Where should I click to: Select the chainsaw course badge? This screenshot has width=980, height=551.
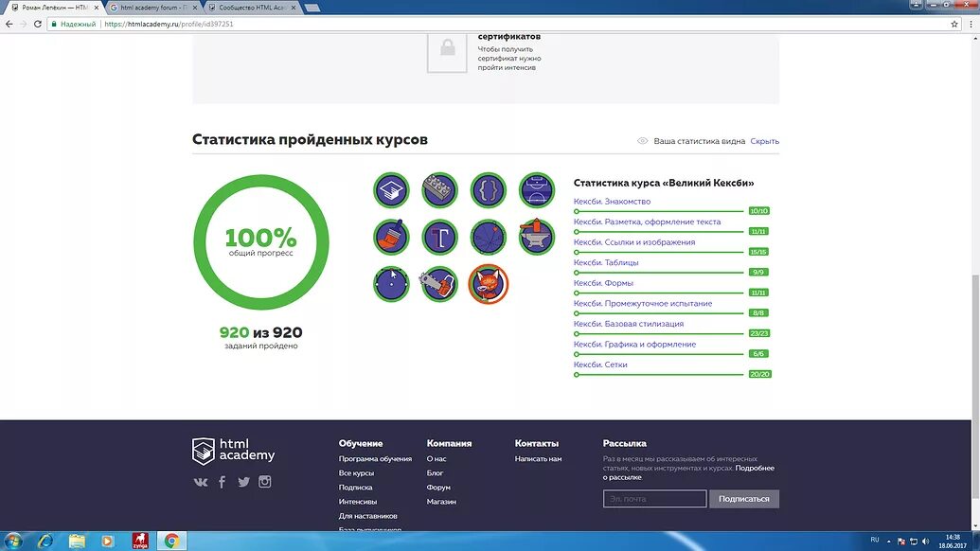439,284
